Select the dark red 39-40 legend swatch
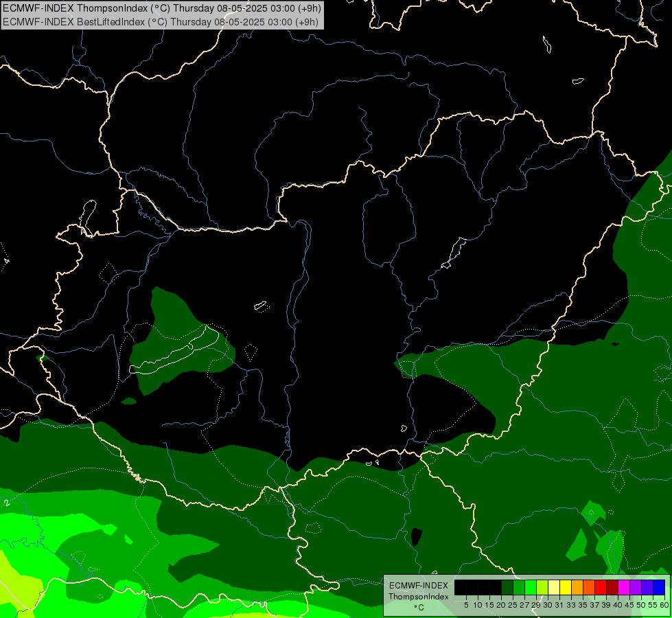The height and width of the screenshot is (618, 672). tap(612, 587)
